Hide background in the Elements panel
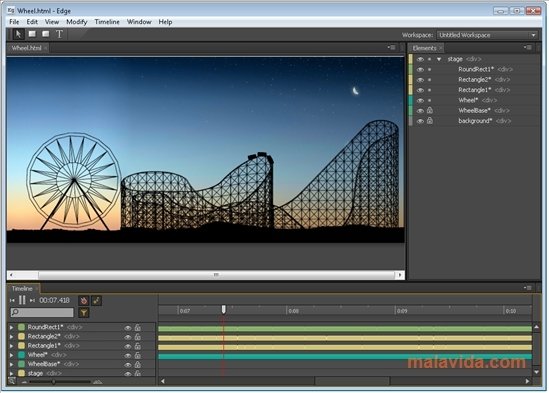The image size is (549, 393). point(420,121)
